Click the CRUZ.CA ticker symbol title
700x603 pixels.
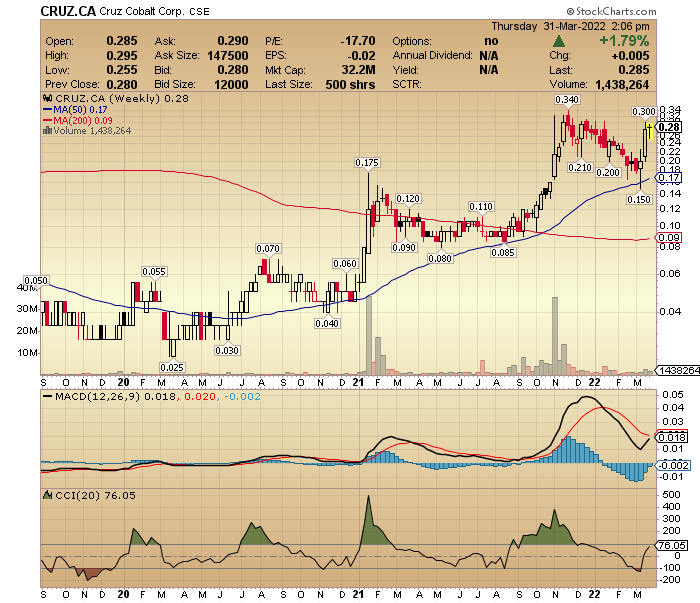tap(68, 11)
